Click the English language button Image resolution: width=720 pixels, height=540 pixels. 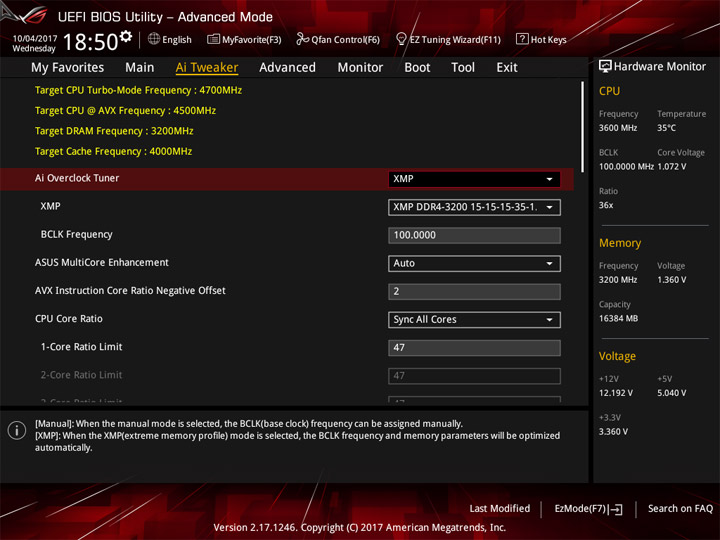click(x=169, y=39)
